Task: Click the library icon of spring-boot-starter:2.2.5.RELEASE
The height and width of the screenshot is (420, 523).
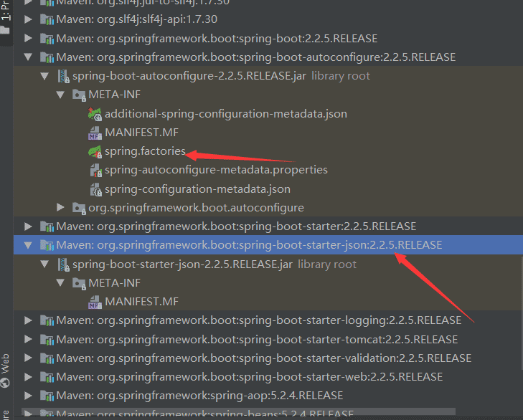Action: click(47, 226)
